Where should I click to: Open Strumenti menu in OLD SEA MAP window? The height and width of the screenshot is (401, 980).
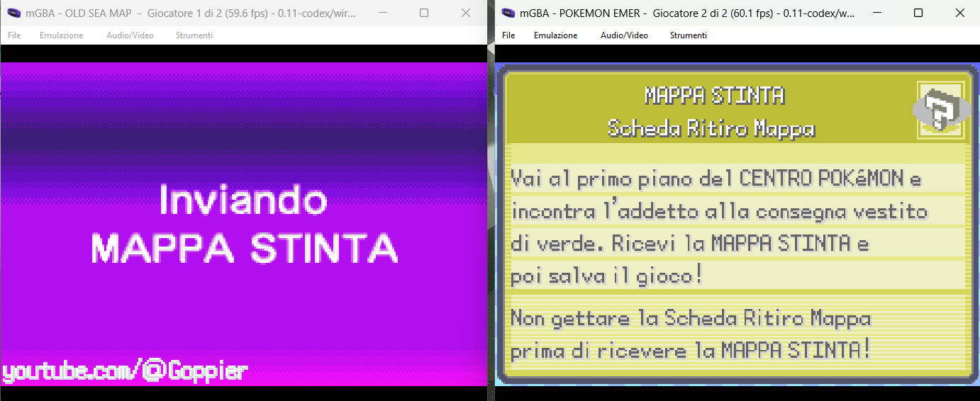[x=194, y=35]
